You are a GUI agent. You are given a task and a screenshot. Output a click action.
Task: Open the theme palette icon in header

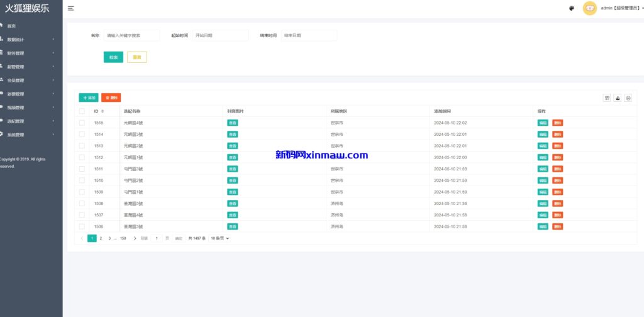(571, 8)
